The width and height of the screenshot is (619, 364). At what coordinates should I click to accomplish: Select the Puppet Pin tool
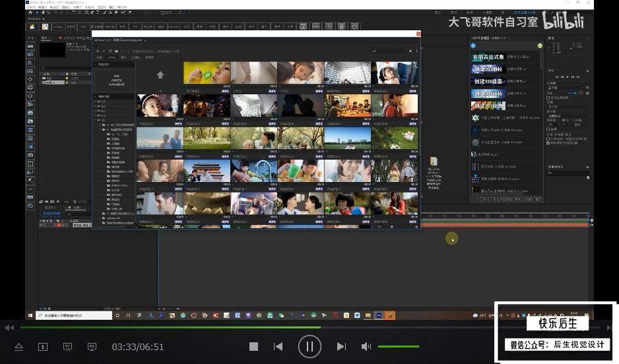coord(129,13)
